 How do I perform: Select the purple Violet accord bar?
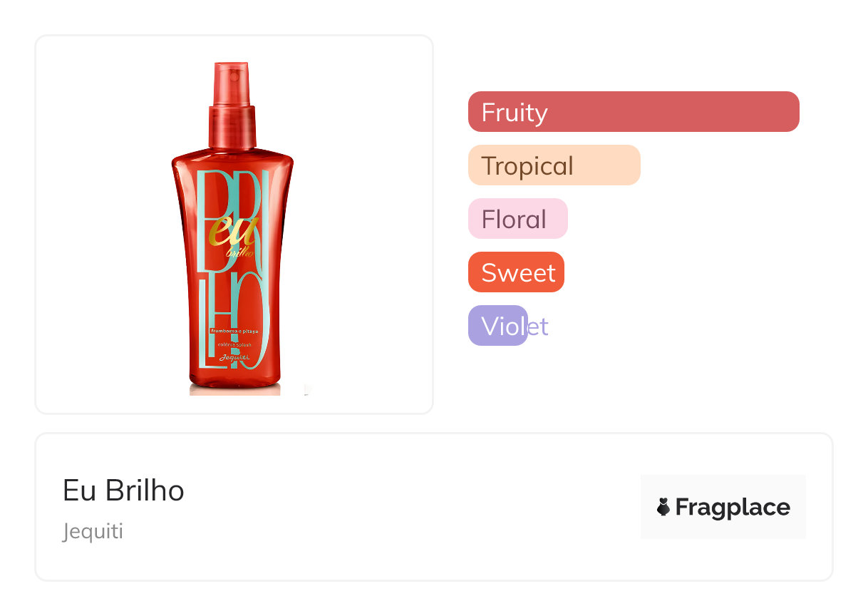click(x=498, y=326)
